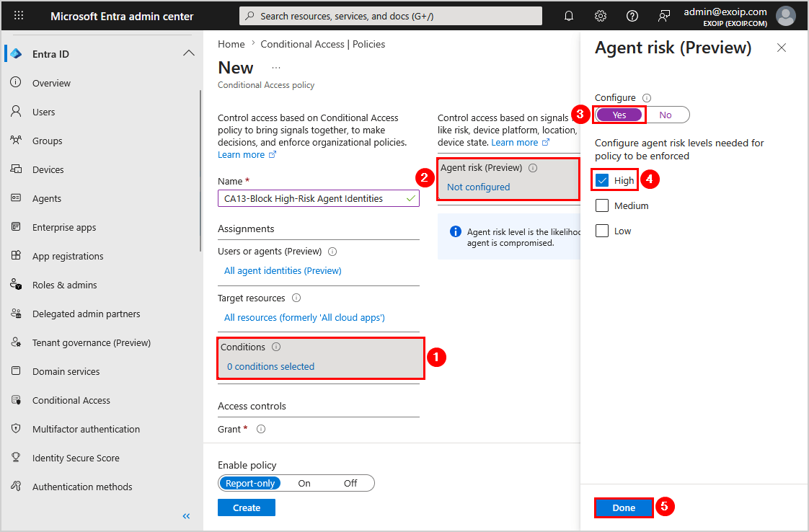Click the Enterprise apps icon in sidebar

16,227
